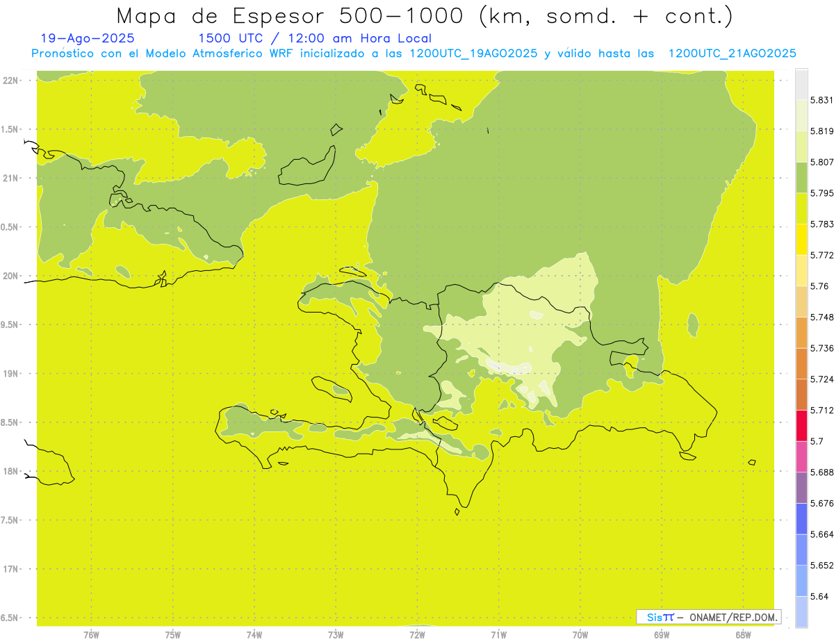Screen dimensions: 834x644
Task: Pick the bright yellow swatch between 5.772 and 5.783
Action: pyautogui.click(x=801, y=240)
